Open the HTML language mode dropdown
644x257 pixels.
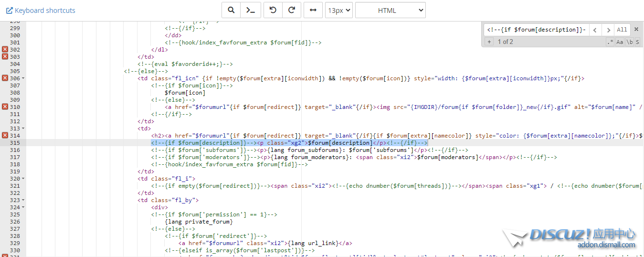point(390,10)
